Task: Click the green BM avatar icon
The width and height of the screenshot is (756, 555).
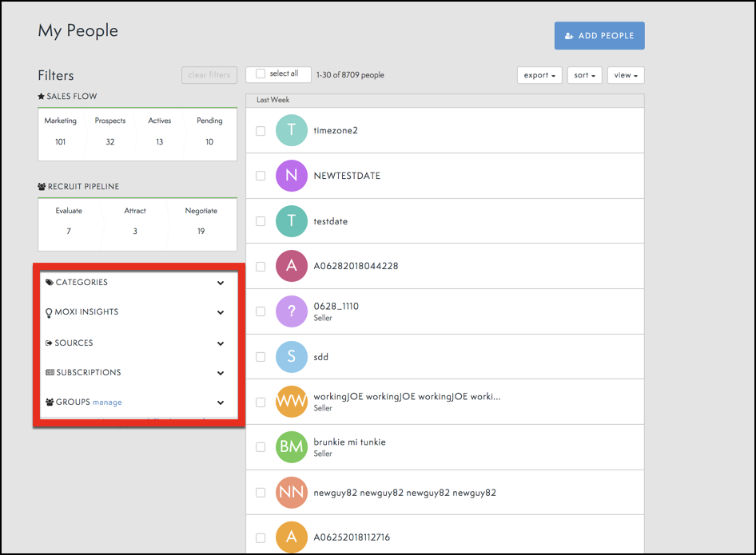Action: point(292,447)
